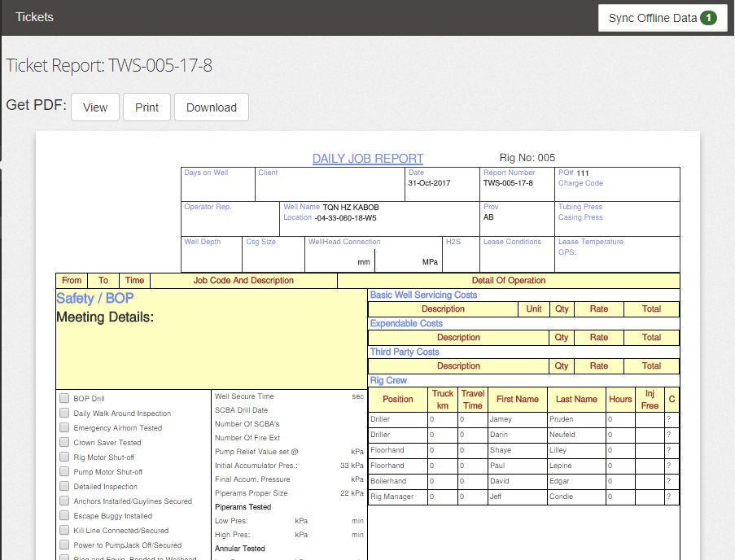This screenshot has width=735, height=560.
Task: Click the Print PDF button
Action: pyautogui.click(x=147, y=107)
